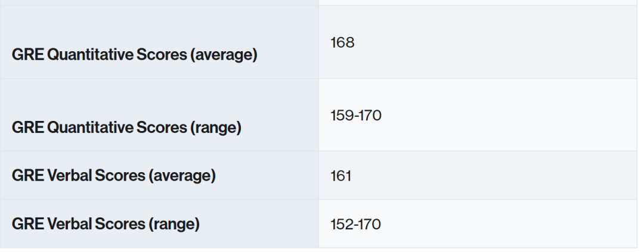Image resolution: width=644 pixels, height=252 pixels.
Task: Click the 152-170 verbal range value
Action: 355,225
